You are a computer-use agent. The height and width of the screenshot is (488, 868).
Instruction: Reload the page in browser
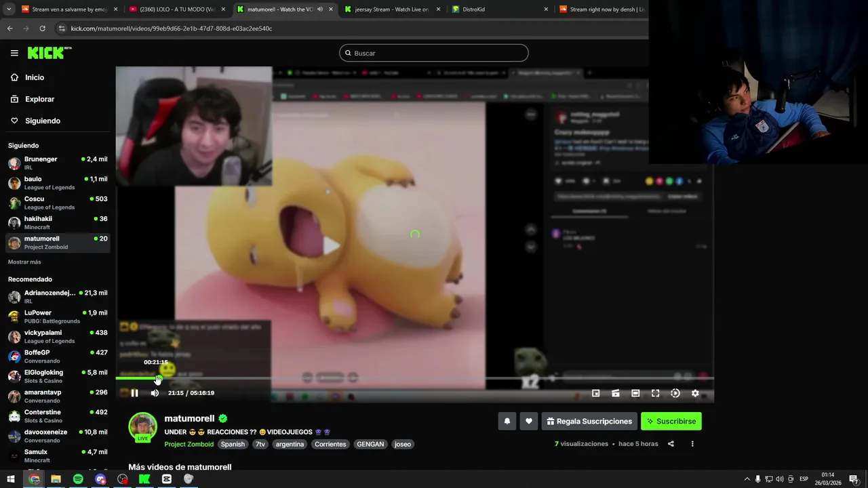click(x=42, y=28)
